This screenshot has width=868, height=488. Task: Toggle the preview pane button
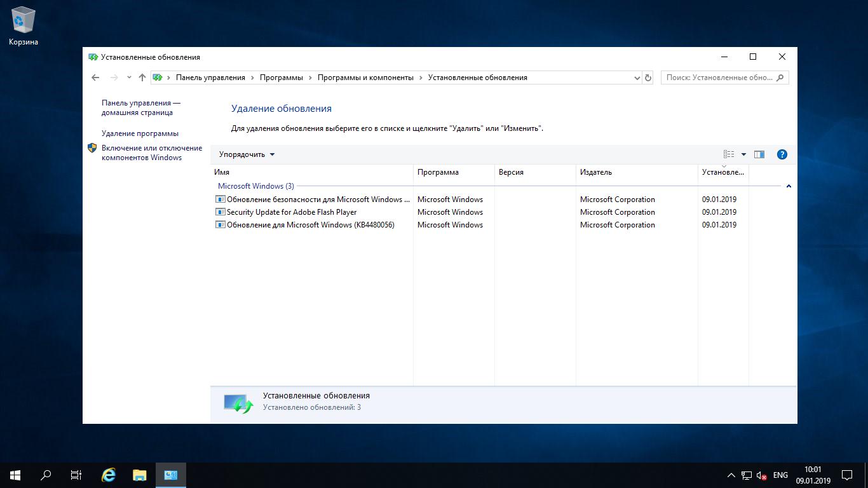pos(759,154)
